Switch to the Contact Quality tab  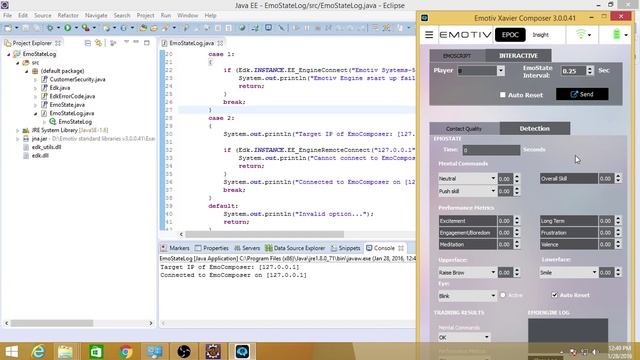[x=464, y=129]
